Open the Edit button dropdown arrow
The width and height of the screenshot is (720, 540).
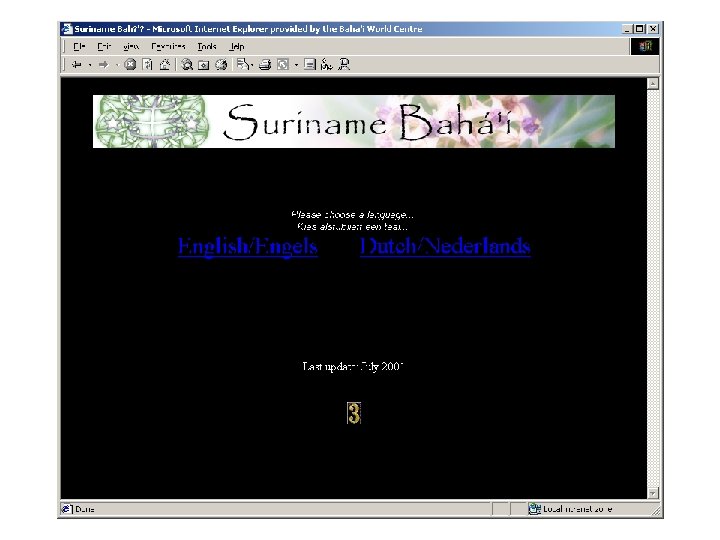pos(296,65)
